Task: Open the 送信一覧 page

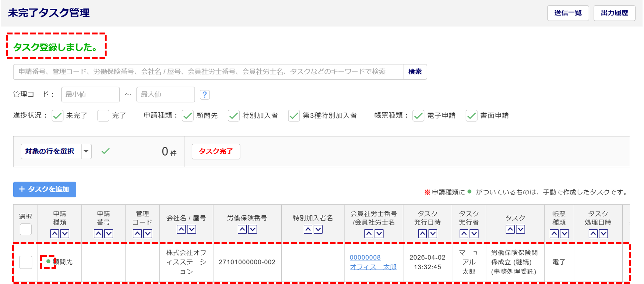Action: coord(568,13)
